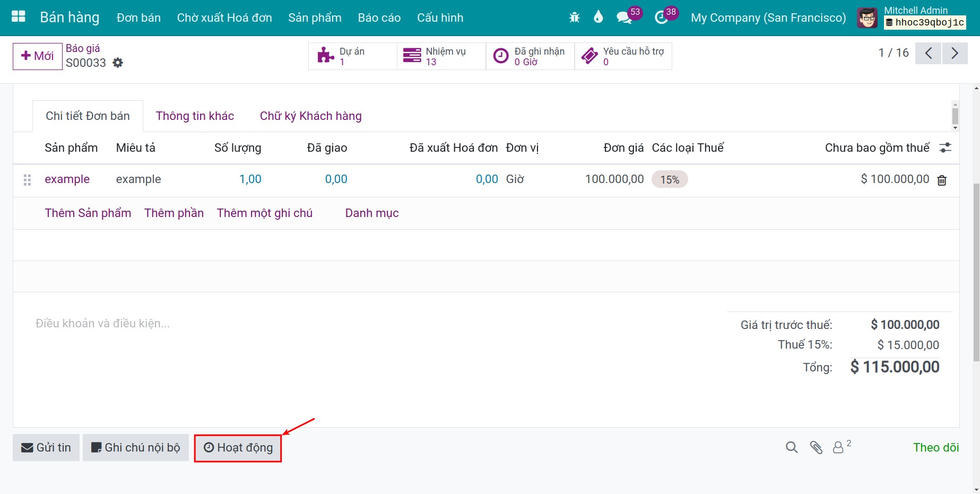
Task: Open Nhiệm vụ 13 smart button
Action: coord(441,56)
